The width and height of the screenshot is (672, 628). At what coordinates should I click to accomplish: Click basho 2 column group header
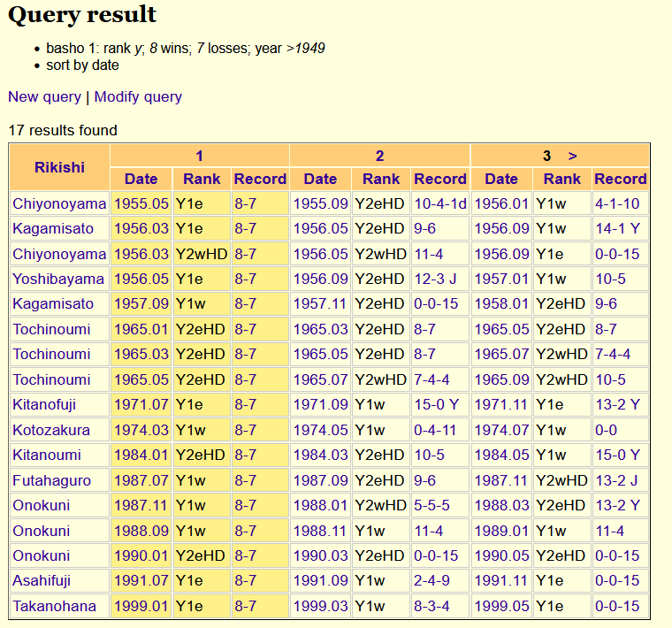tap(379, 156)
